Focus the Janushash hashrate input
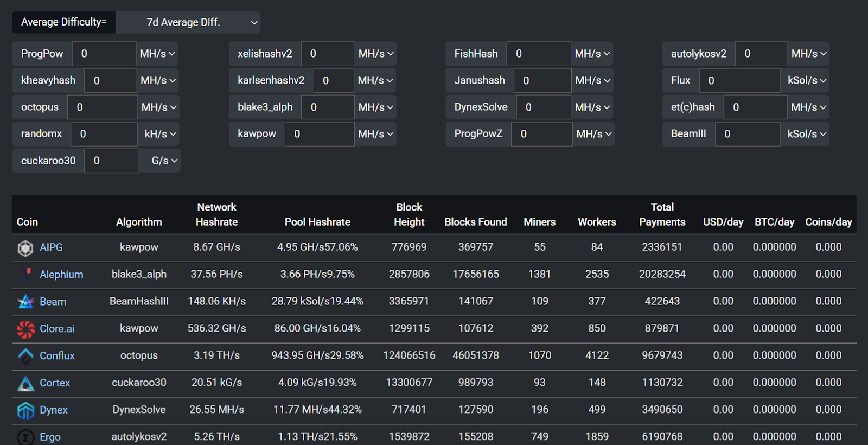The image size is (868, 445). tap(542, 80)
